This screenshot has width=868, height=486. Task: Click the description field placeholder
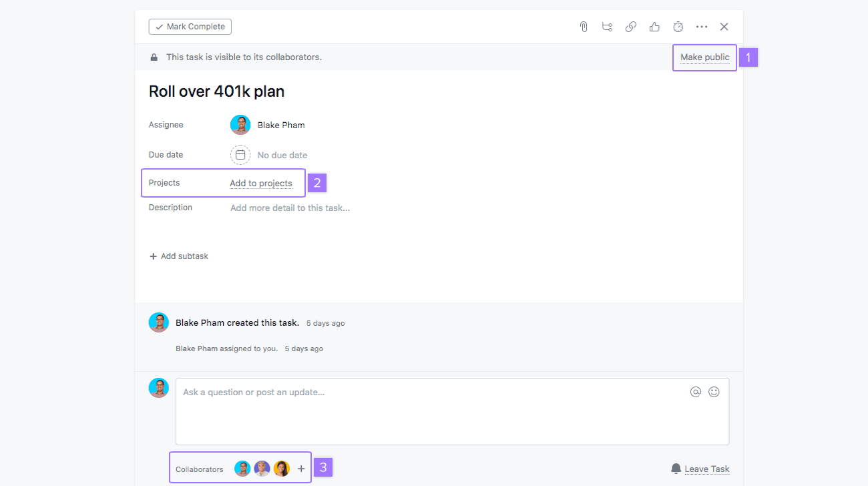click(x=290, y=208)
